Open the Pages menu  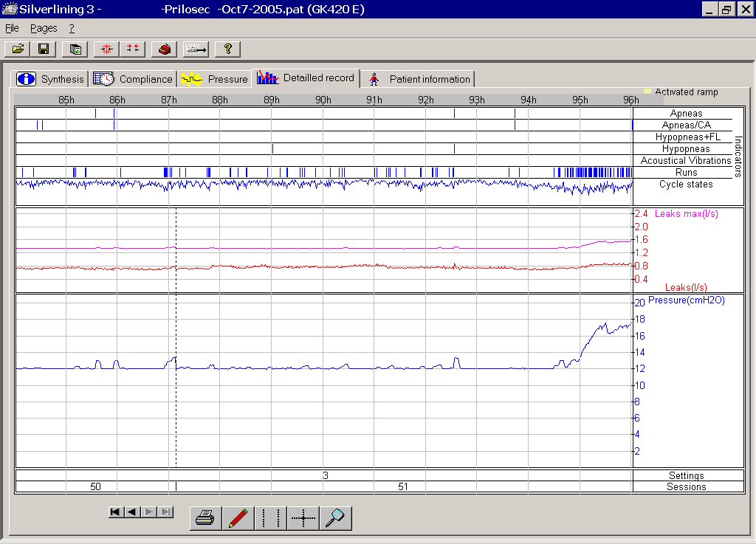44,29
